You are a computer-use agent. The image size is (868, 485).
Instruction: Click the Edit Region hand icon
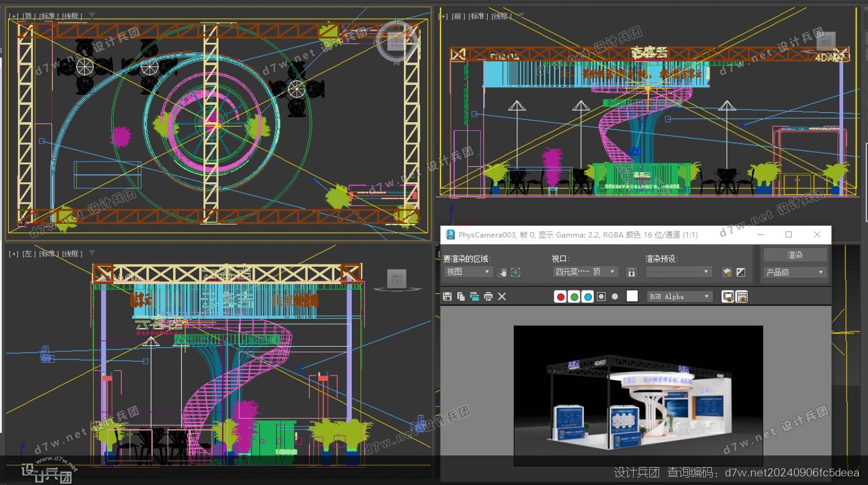tap(502, 272)
